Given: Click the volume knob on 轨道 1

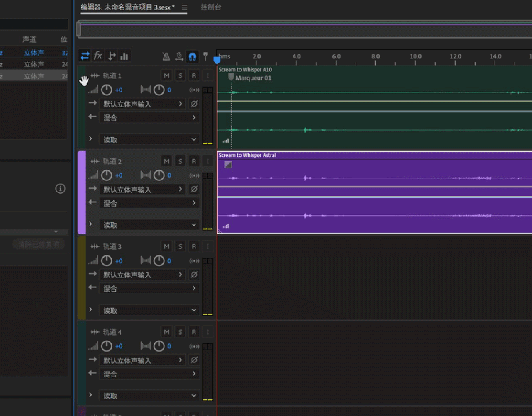Looking at the screenshot, I should pos(107,90).
